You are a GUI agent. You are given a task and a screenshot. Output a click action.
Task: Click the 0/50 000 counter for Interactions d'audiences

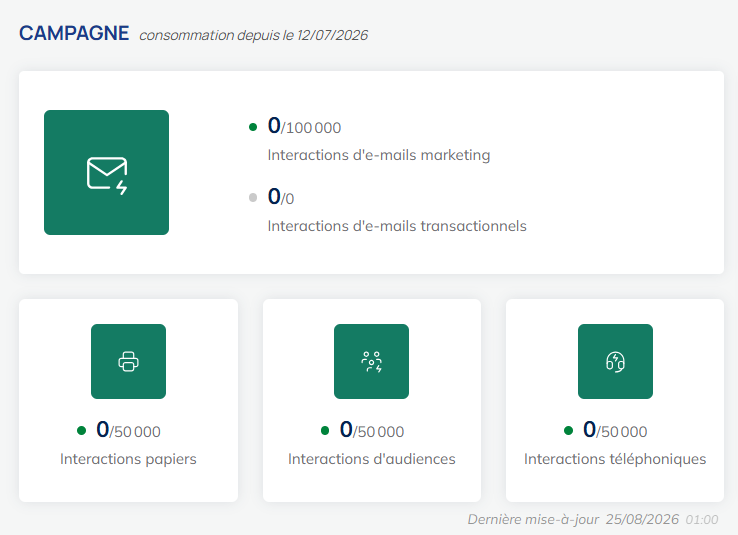pos(372,430)
